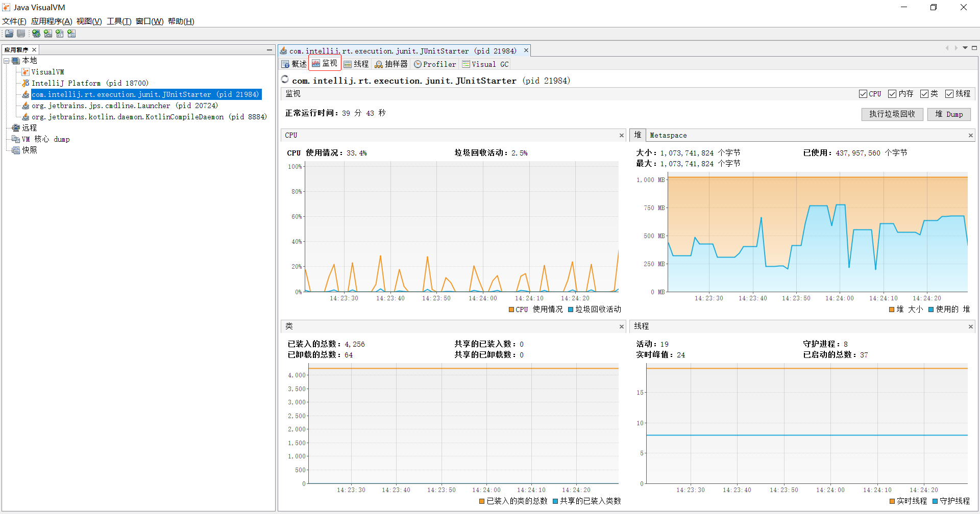Uncheck the 线程 threads checkbox
980x514 pixels.
[949, 94]
